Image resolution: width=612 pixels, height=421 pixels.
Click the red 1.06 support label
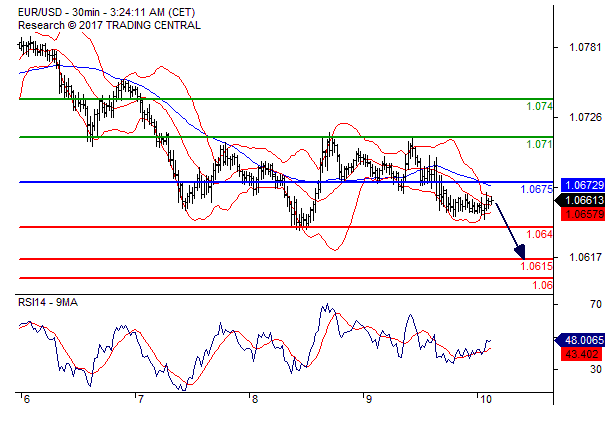(x=543, y=285)
